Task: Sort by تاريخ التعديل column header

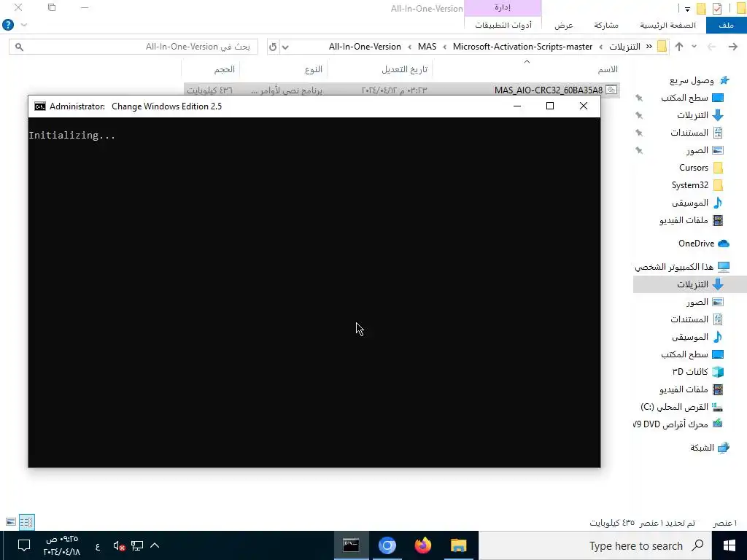Action: [x=404, y=69]
